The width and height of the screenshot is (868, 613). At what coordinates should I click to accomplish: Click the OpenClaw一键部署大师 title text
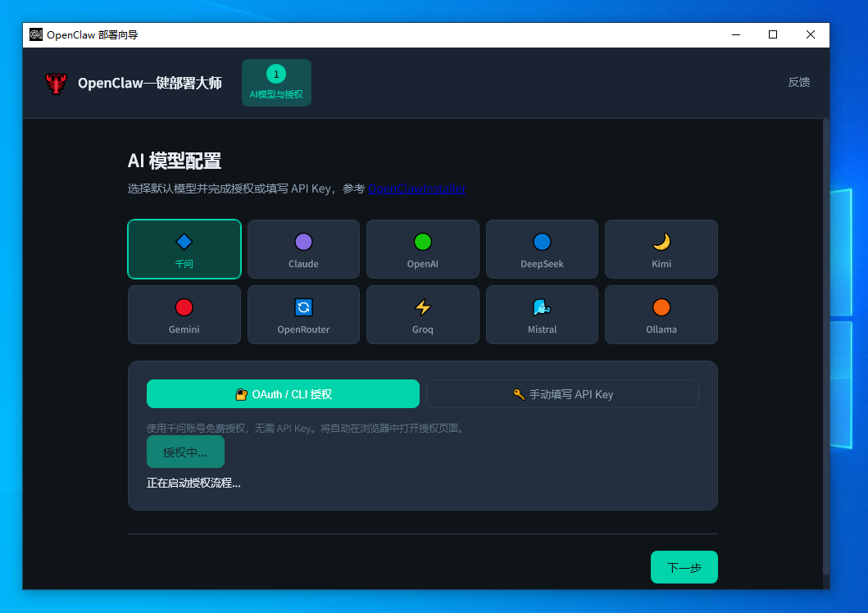pos(150,83)
